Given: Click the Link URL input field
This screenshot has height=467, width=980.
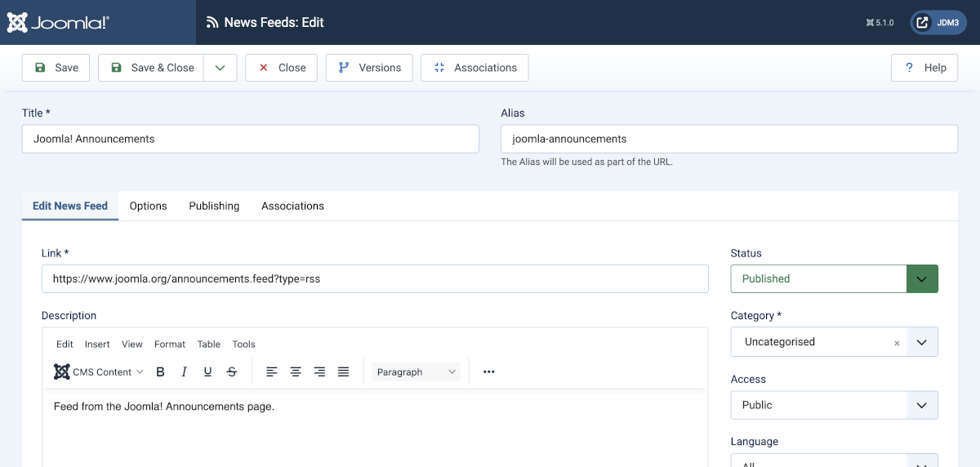Looking at the screenshot, I should pyautogui.click(x=375, y=278).
